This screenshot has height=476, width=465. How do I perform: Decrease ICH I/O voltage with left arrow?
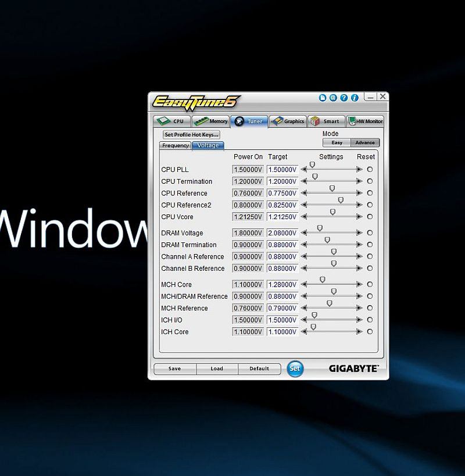point(304,320)
